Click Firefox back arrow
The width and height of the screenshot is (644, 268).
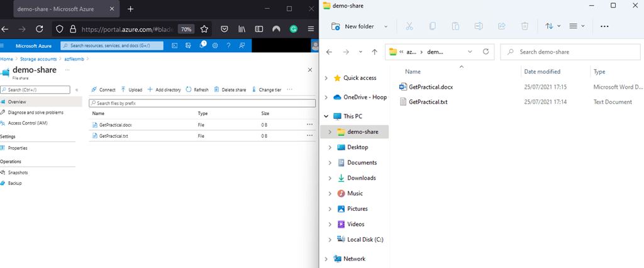coord(5,29)
